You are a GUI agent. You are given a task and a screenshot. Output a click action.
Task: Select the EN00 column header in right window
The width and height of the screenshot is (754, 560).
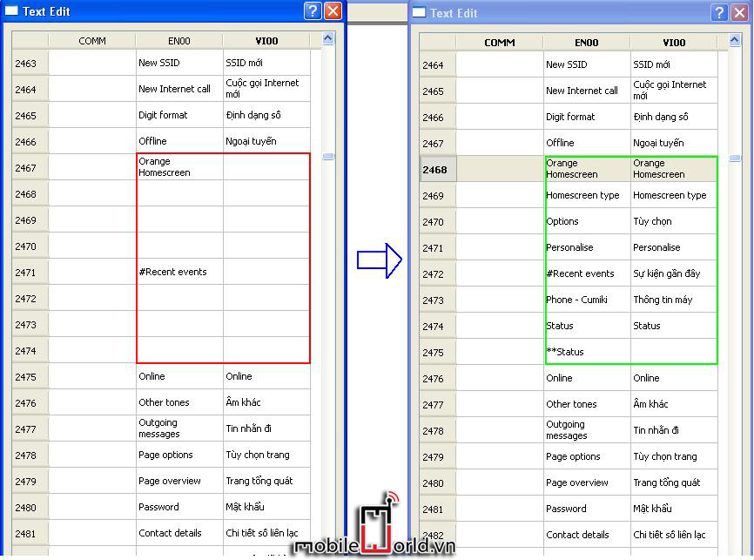tap(587, 43)
